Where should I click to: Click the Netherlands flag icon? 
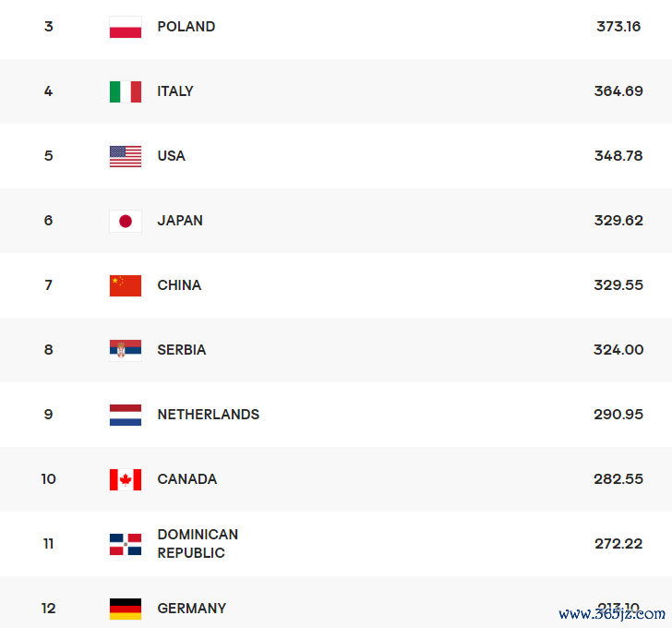point(126,415)
